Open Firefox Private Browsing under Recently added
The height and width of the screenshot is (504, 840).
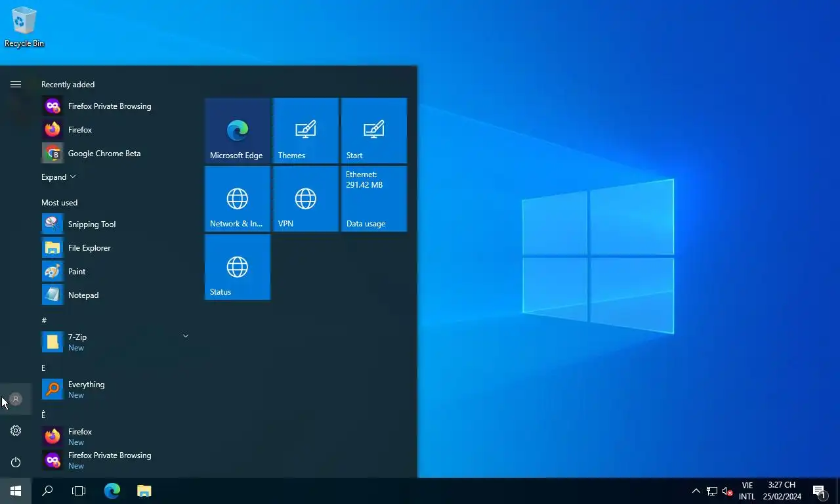click(115, 106)
